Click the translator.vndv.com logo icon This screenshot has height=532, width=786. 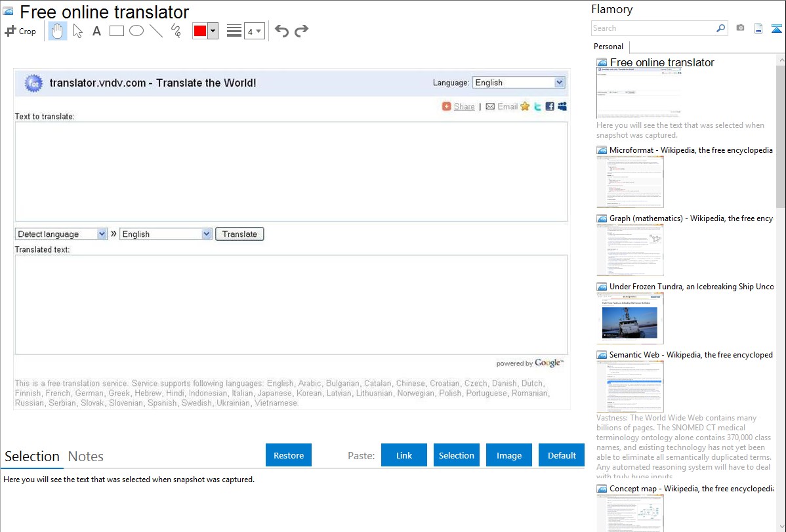[x=33, y=83]
